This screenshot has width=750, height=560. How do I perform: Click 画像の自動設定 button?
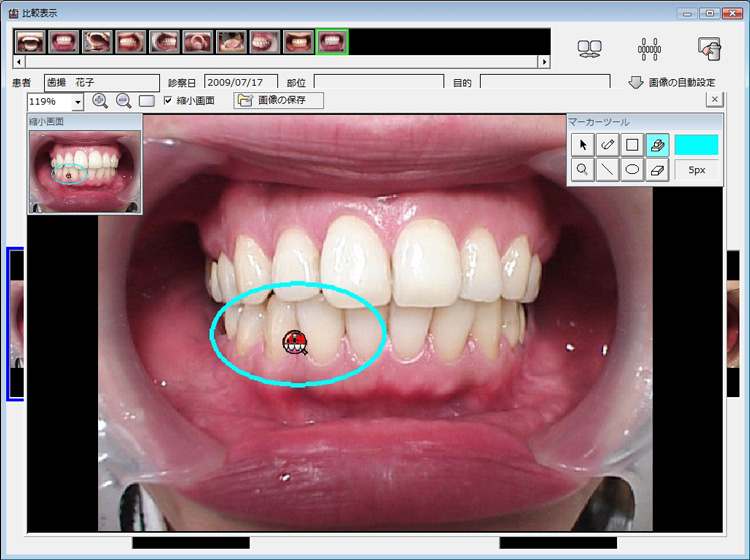(x=672, y=82)
